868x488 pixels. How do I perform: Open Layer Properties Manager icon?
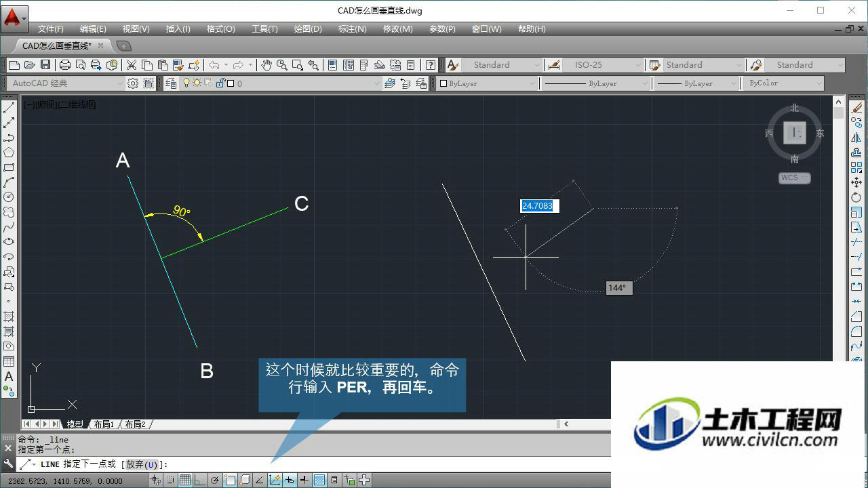point(171,83)
